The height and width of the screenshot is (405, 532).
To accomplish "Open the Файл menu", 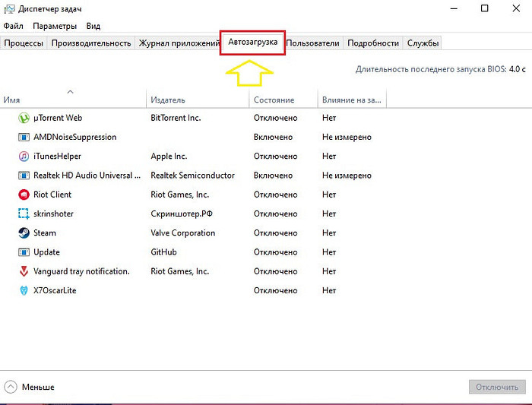I will tap(13, 26).
